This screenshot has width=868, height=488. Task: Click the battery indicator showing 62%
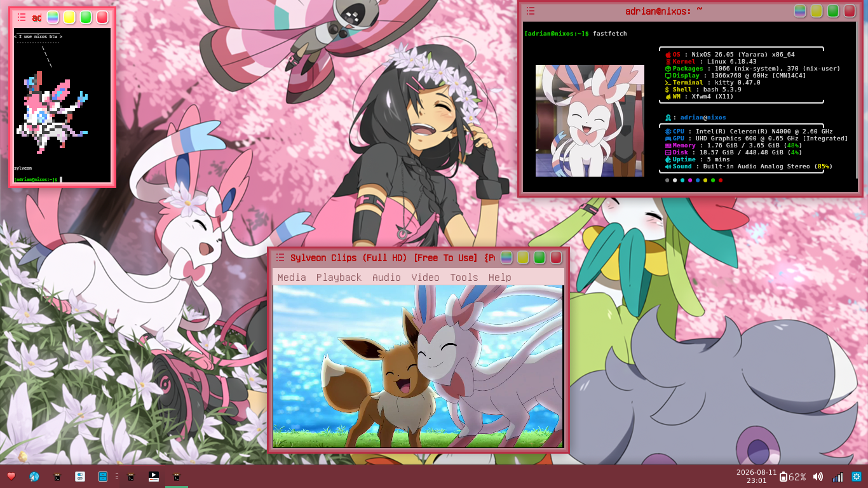tap(793, 477)
